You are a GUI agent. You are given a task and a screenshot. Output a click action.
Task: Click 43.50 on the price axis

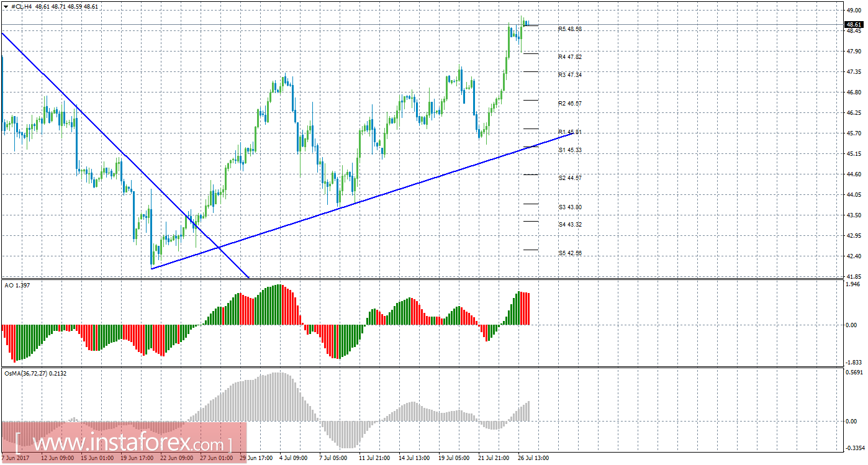coord(854,215)
